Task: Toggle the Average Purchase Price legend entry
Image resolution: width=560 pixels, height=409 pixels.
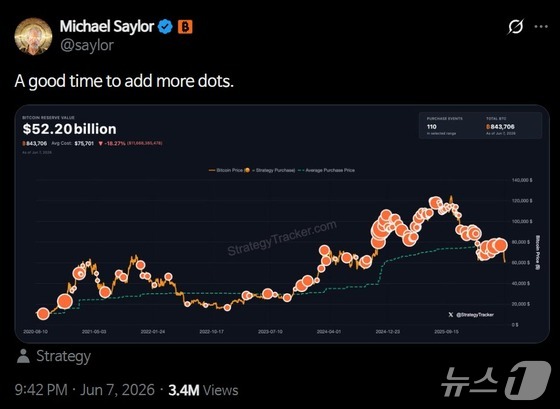Action: [x=326, y=170]
